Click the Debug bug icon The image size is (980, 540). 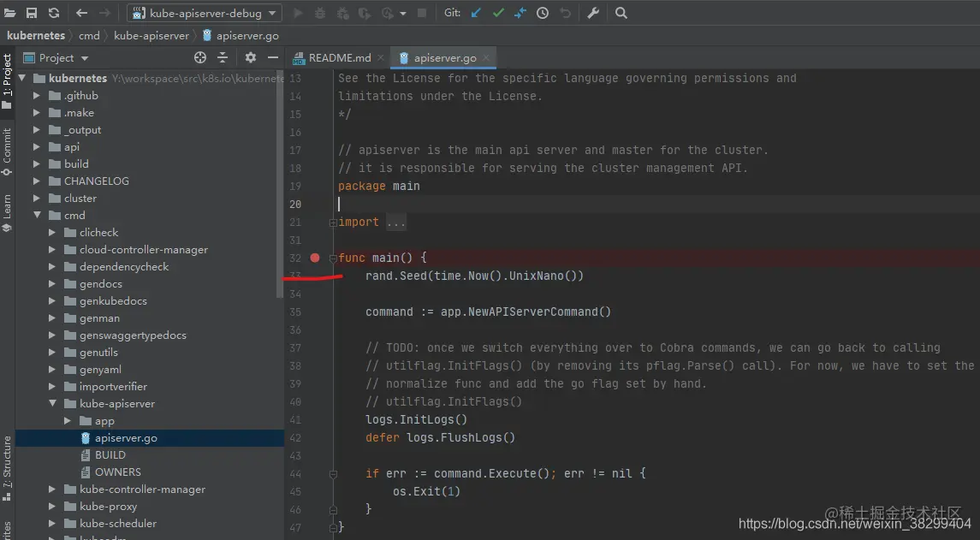point(320,13)
